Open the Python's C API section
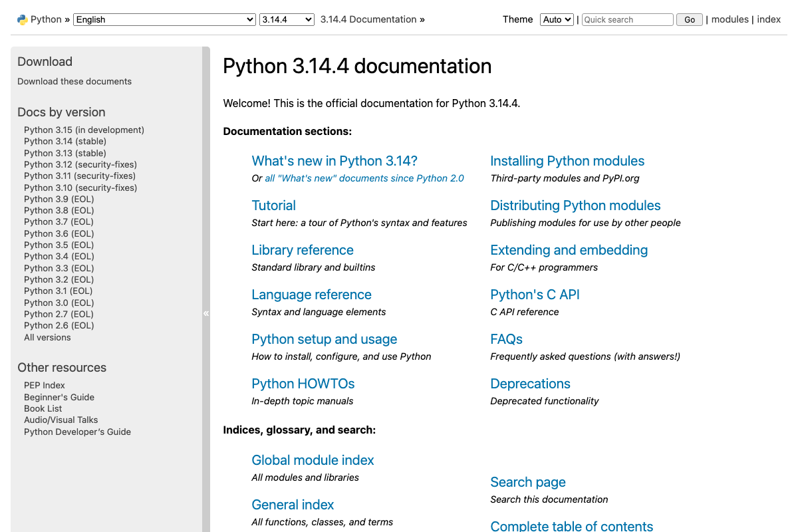Screen dimensions: 798x532 535,295
